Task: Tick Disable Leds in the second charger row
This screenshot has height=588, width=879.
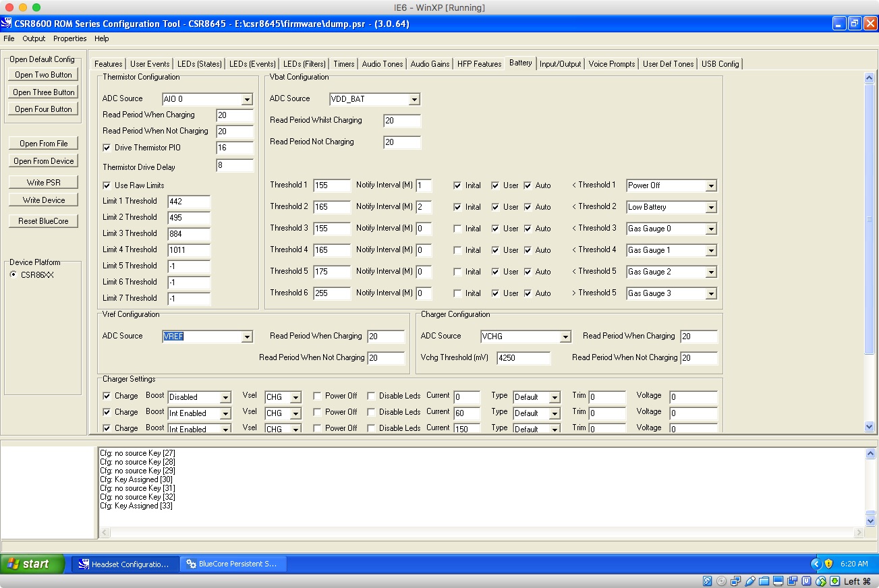Action: pyautogui.click(x=371, y=412)
